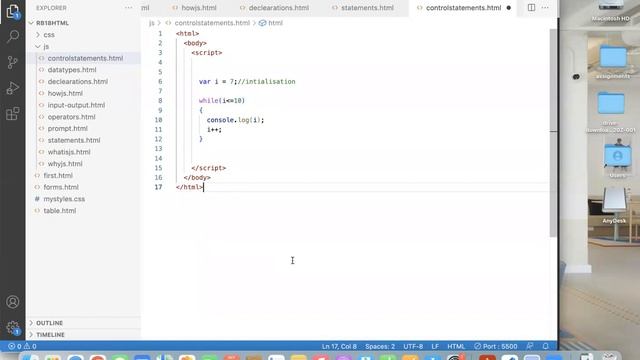The image size is (640, 360).
Task: Click the feedback icon in status bar
Action: (530, 346)
